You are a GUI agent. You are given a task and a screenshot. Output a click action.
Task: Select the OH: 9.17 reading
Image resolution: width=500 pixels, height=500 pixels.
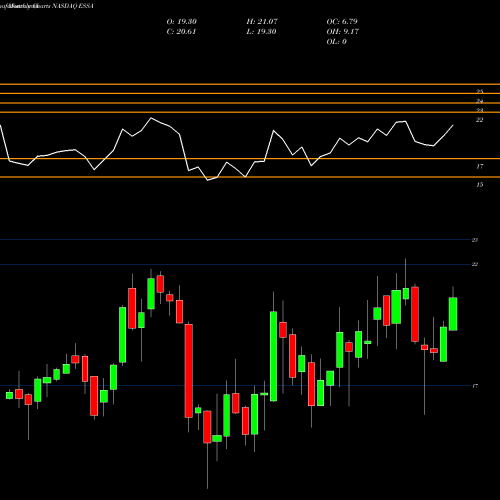[343, 32]
